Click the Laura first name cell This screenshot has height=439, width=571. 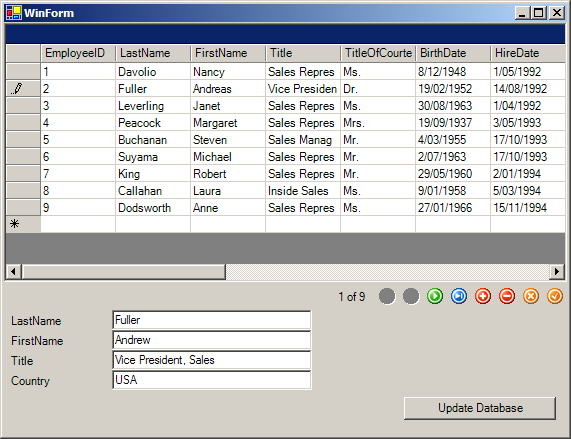tap(228, 190)
